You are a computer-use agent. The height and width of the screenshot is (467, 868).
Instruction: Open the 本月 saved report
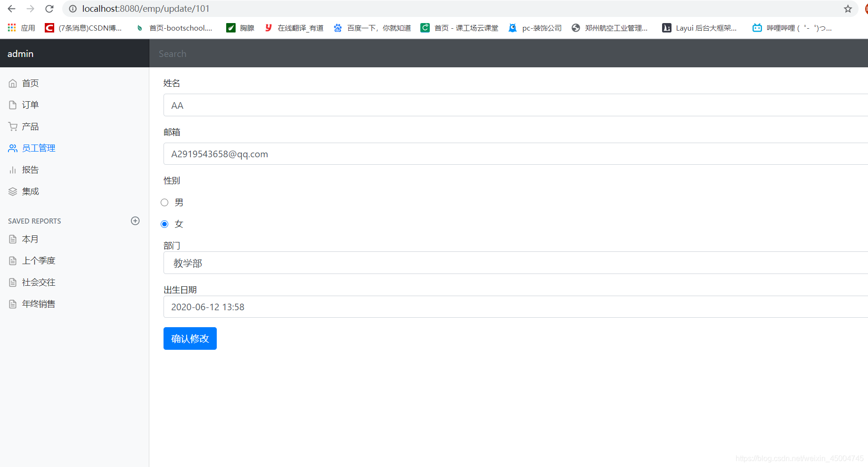click(x=30, y=239)
